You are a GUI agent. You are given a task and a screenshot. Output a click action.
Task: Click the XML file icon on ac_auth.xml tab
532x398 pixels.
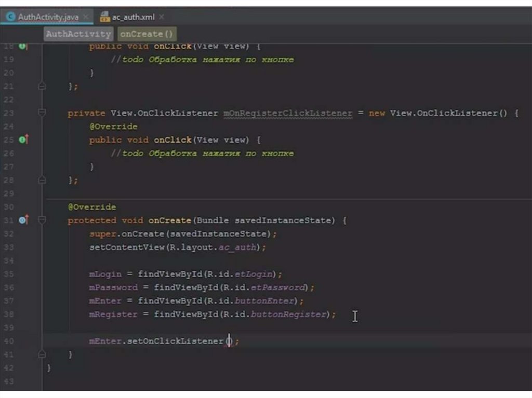coord(104,17)
